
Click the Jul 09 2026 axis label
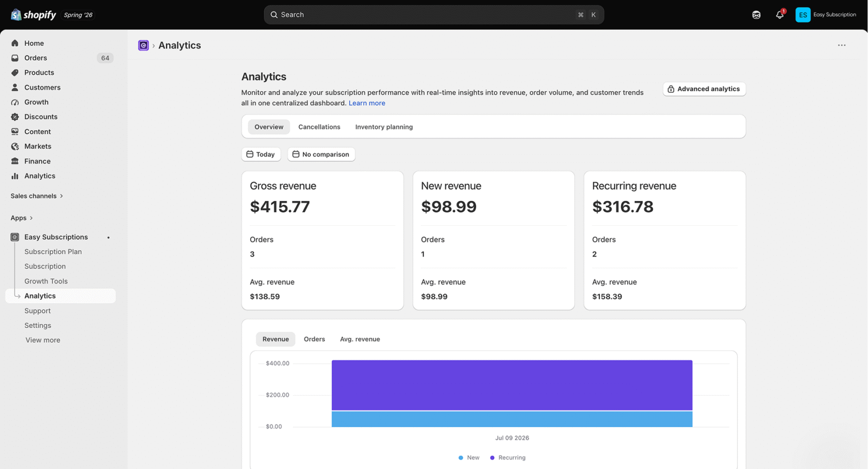click(512, 438)
